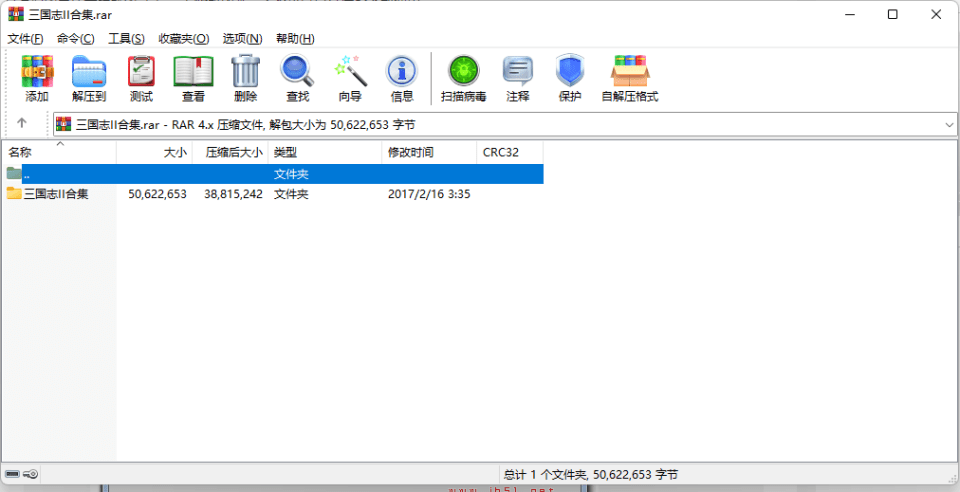Screen dimensions: 960x492
Task: Select the 三国志II合集 folder name
Action: (x=56, y=194)
